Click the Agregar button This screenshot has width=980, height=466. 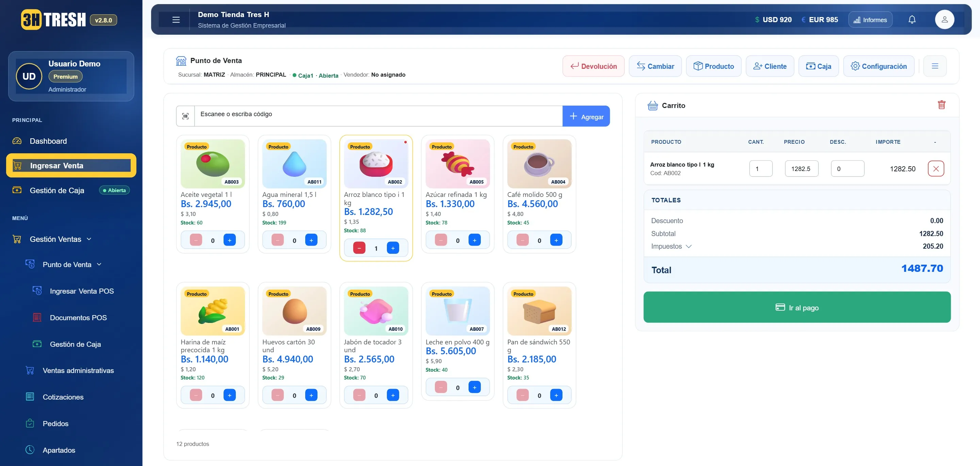pyautogui.click(x=586, y=116)
